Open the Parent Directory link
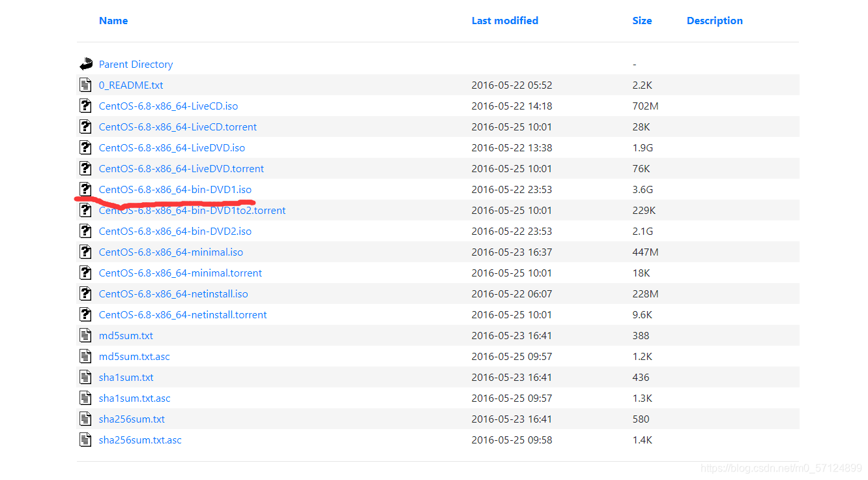The image size is (868, 480). click(136, 65)
